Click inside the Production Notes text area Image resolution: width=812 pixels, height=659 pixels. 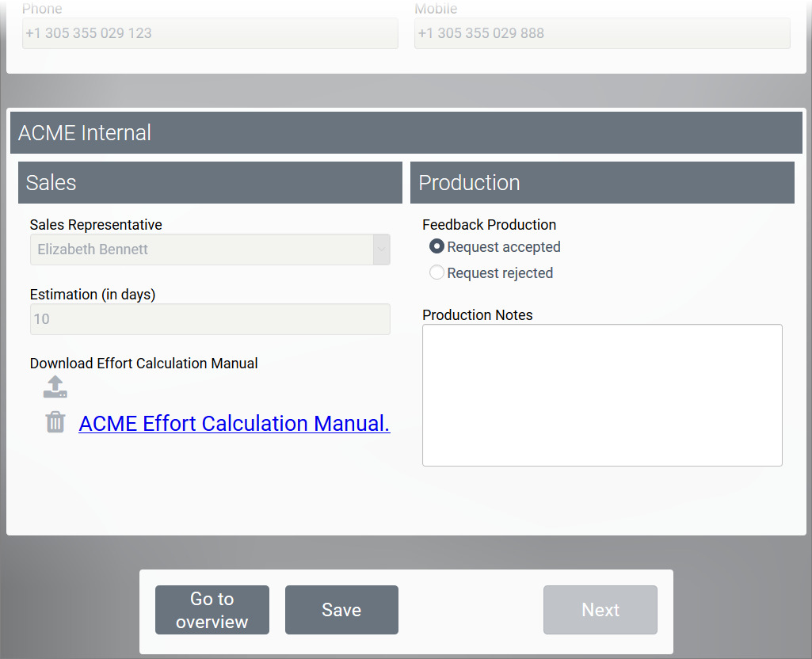click(602, 394)
